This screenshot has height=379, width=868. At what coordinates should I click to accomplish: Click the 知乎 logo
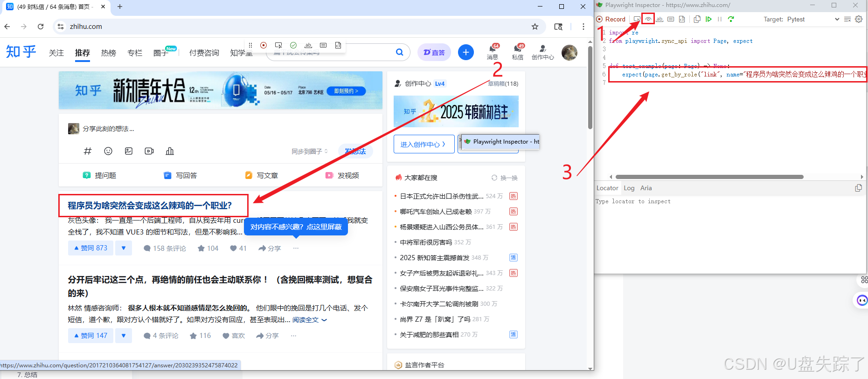[21, 52]
